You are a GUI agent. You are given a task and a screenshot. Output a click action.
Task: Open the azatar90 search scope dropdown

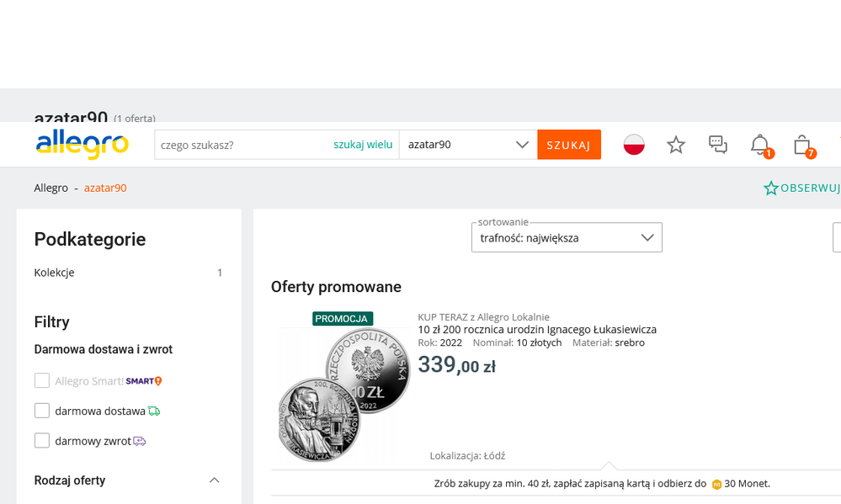click(468, 145)
